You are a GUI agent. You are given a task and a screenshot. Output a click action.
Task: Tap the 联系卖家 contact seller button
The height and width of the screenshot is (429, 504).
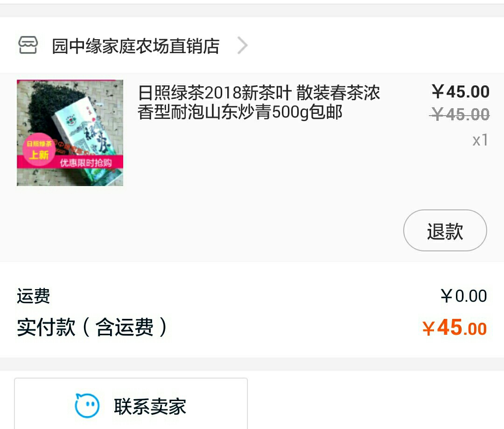(131, 404)
